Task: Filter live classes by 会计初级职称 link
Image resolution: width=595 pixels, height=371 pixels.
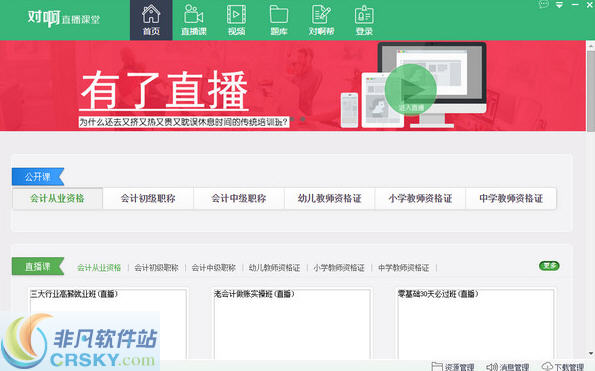Action: [x=156, y=268]
